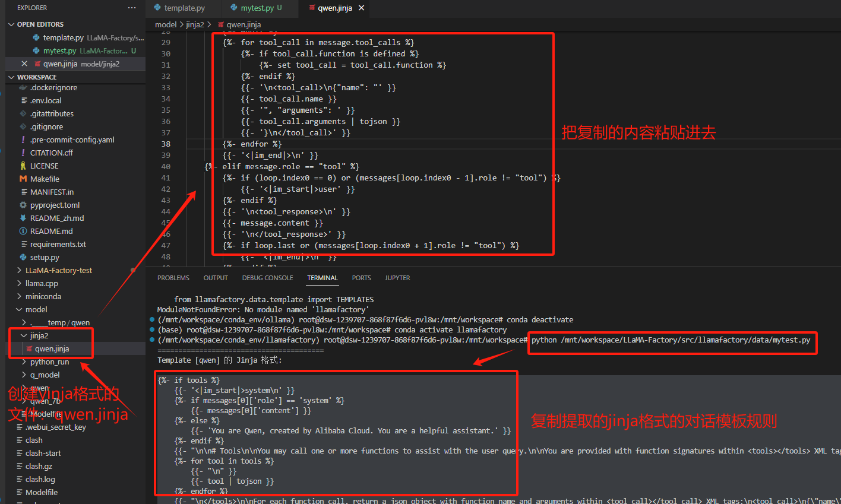
Task: Click code line 'endfor' on line 38
Action: tap(252, 144)
